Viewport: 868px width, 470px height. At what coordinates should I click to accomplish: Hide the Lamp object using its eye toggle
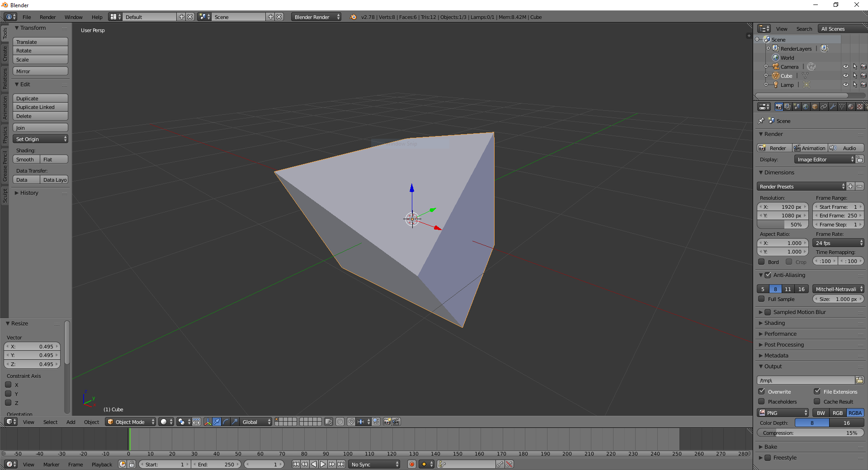point(846,85)
